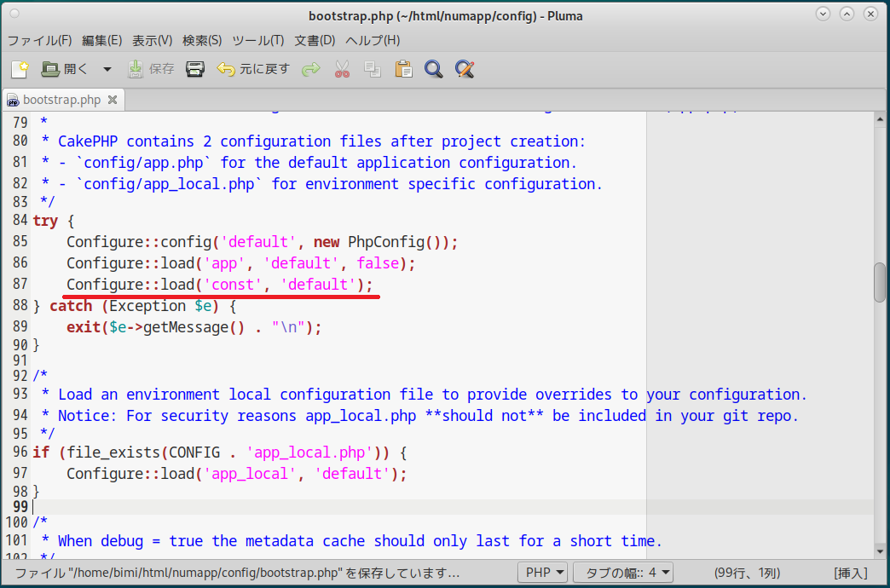Click the redo arrow icon
This screenshot has width=890, height=588.
point(311,69)
